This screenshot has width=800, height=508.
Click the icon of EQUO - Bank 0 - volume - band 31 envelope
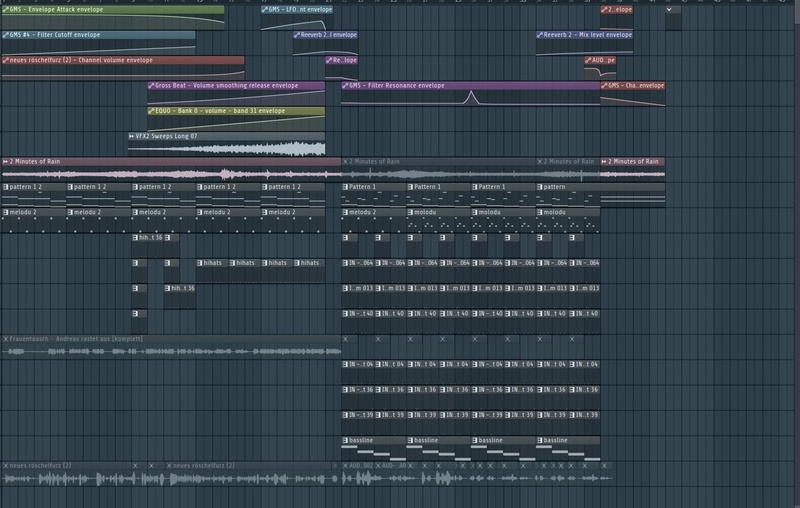click(x=151, y=111)
